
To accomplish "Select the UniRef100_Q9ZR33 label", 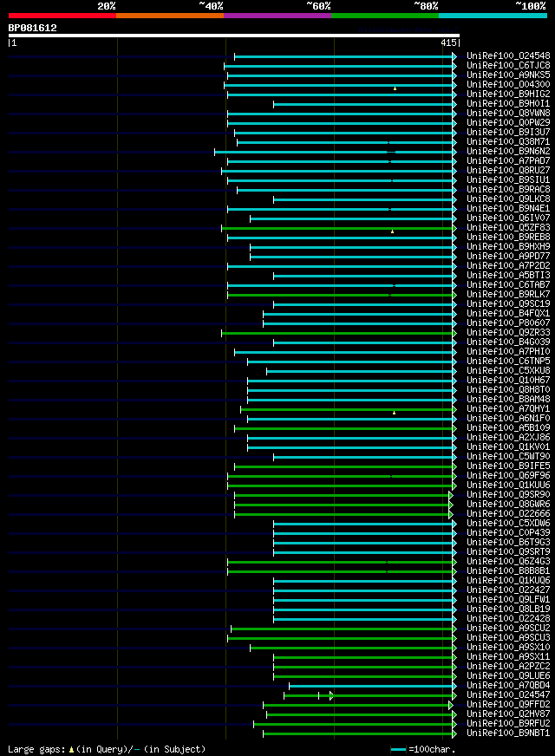I will coord(508,333).
